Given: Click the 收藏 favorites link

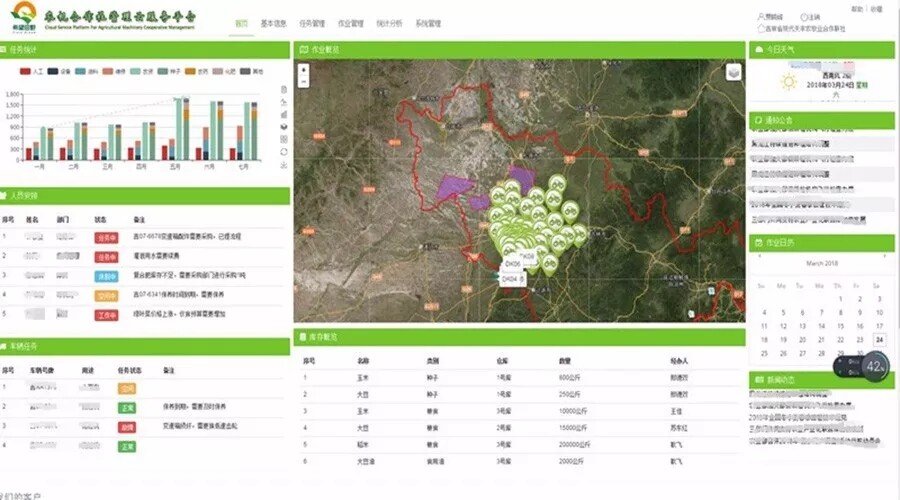Looking at the screenshot, I should pyautogui.click(x=876, y=9).
